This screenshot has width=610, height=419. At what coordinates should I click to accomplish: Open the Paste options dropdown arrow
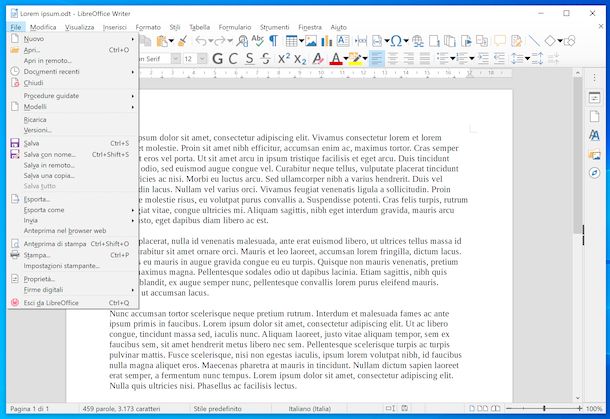click(x=171, y=41)
